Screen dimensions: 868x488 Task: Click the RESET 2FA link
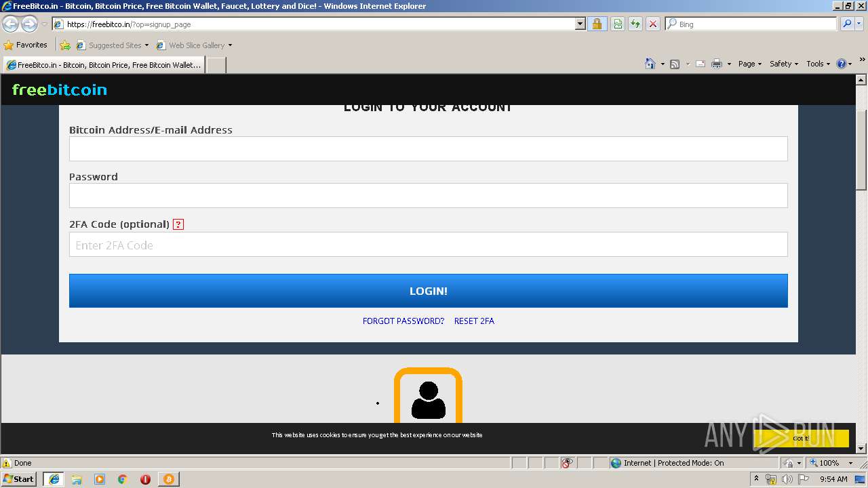[474, 321]
